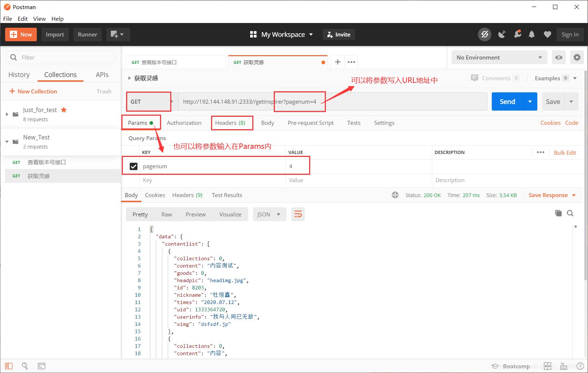Click the Code link
Image resolution: width=588 pixels, height=373 pixels.
pos(572,123)
